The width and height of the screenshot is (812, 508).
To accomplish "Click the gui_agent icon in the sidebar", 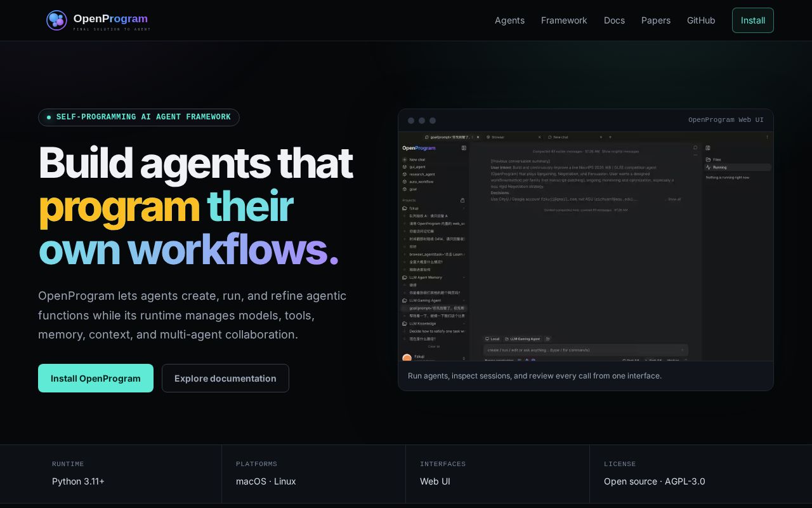I will click(404, 167).
